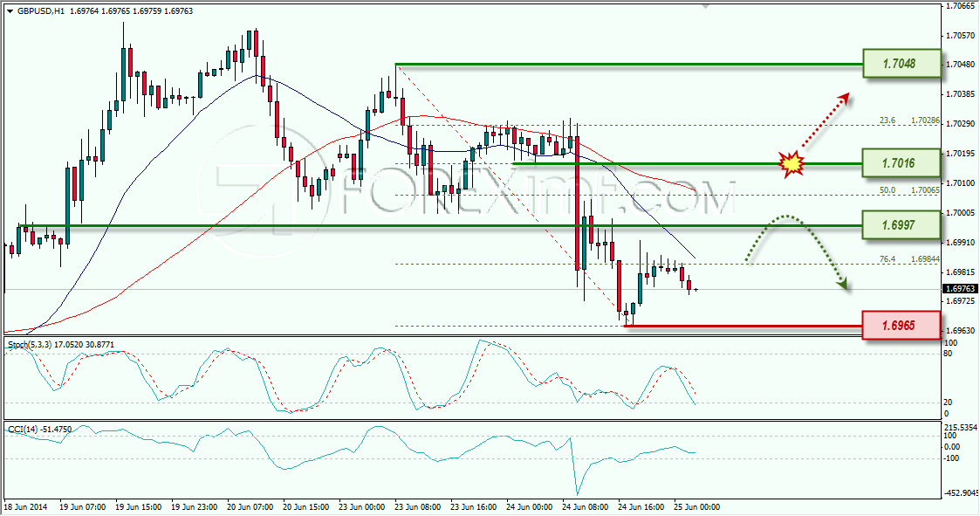Click the 1.69630 price axis value

point(962,330)
